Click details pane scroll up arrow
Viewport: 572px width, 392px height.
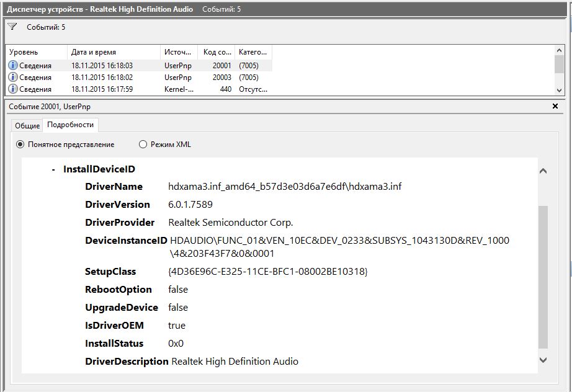click(x=543, y=171)
